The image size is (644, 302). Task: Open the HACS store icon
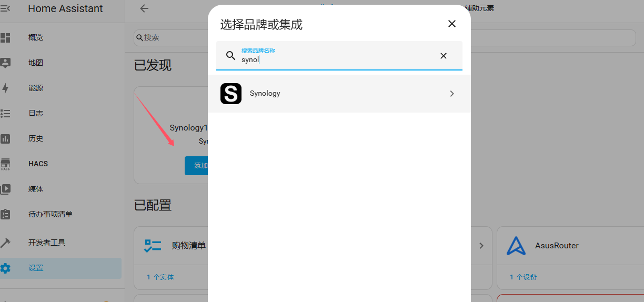pos(5,164)
